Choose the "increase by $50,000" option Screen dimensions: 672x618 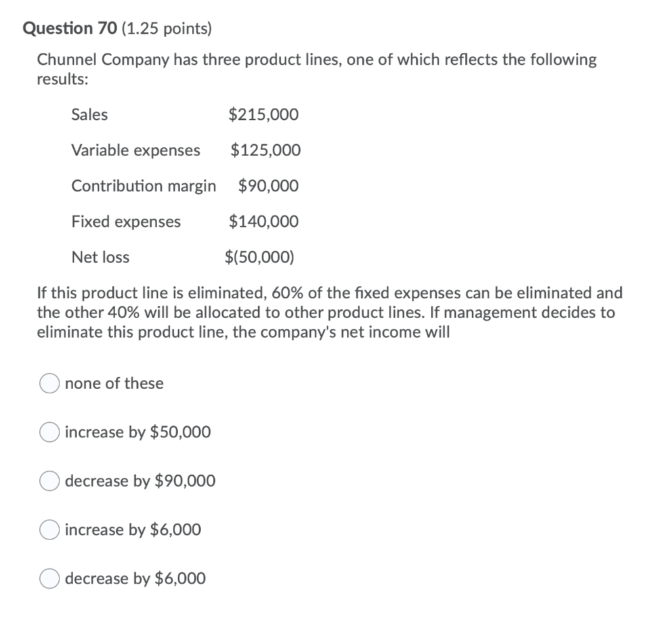49,432
